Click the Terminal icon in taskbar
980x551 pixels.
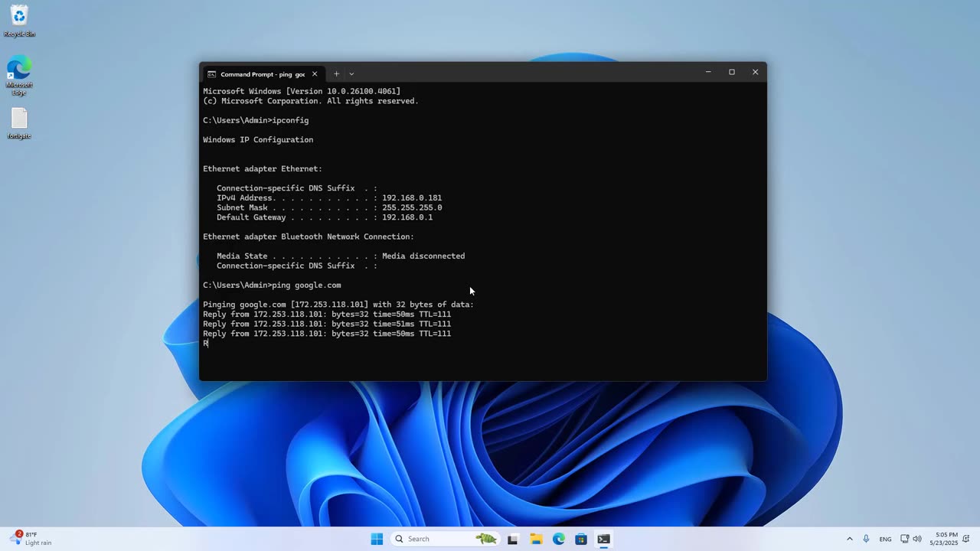coord(604,539)
